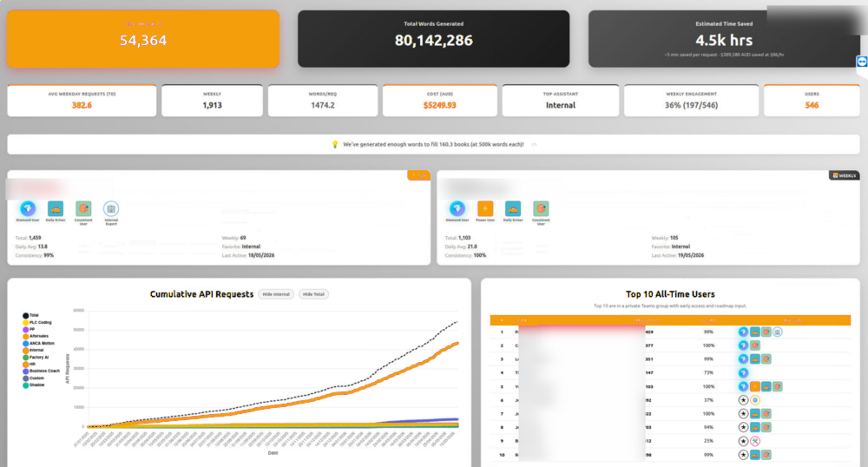
Task: Click the Diamond User badge in the Weekly card
Action: tap(457, 208)
